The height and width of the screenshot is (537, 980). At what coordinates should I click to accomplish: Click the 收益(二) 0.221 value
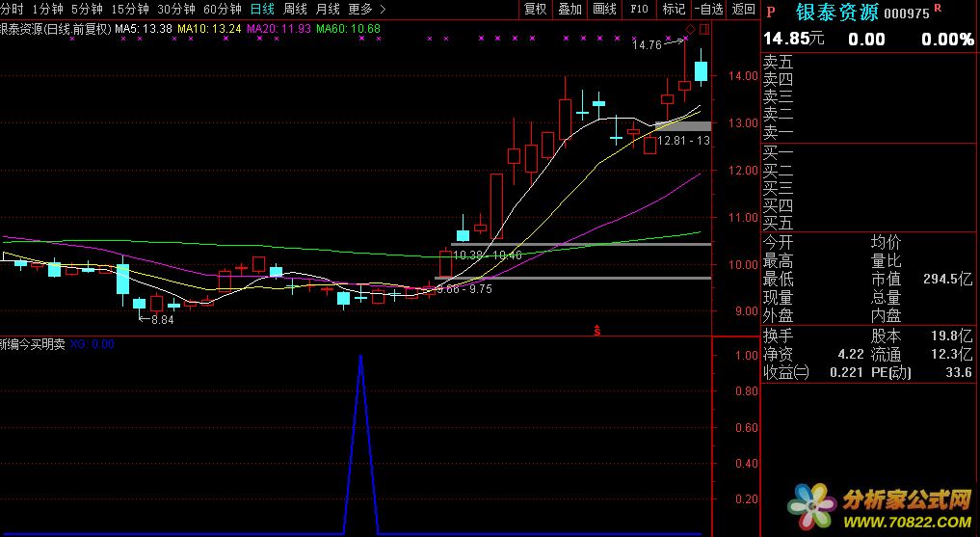847,372
